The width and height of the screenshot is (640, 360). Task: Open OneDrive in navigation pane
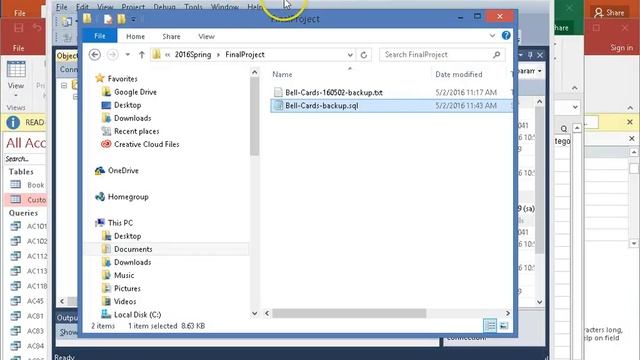[123, 171]
